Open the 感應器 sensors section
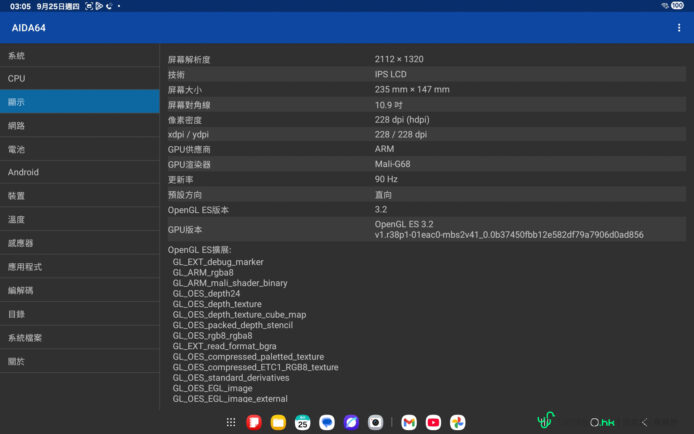Screen dimensions: 694x434 [x=80, y=243]
